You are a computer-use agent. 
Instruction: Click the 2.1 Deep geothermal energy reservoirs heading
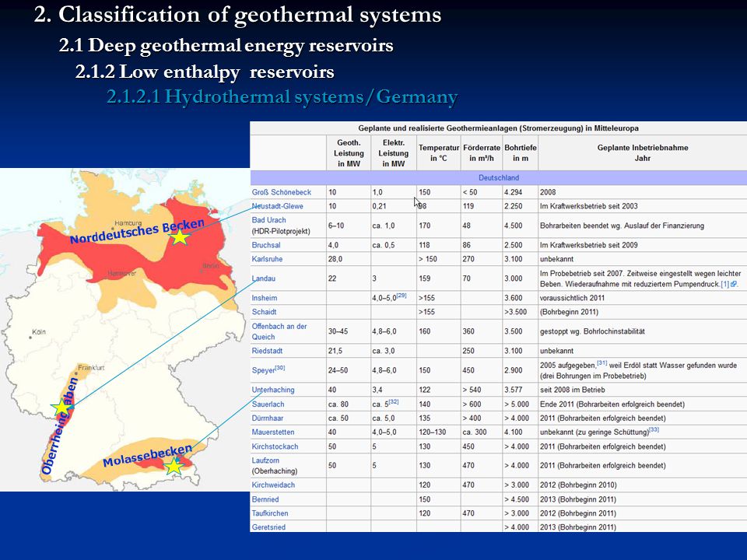[226, 46]
